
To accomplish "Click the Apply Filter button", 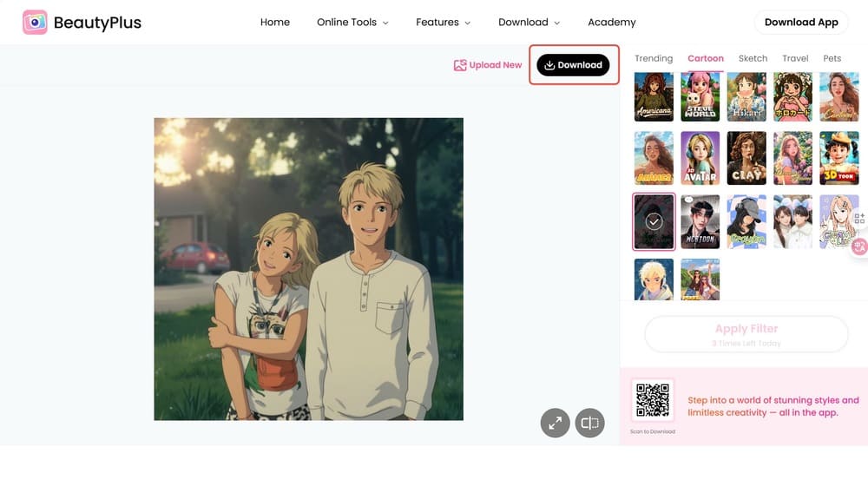I will click(746, 334).
